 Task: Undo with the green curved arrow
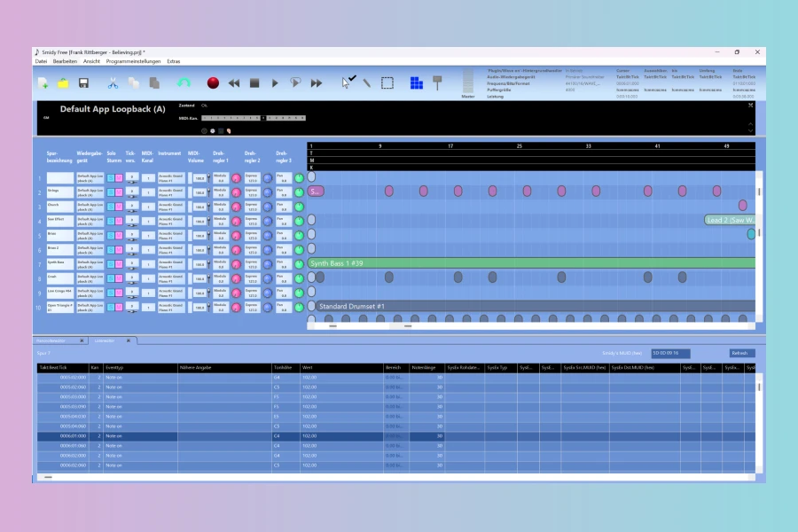pos(184,83)
